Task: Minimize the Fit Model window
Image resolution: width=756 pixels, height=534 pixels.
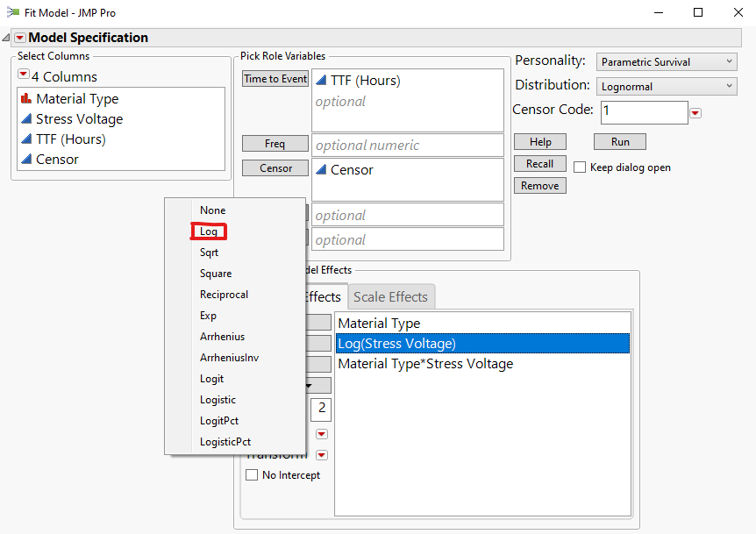Action: coord(659,12)
